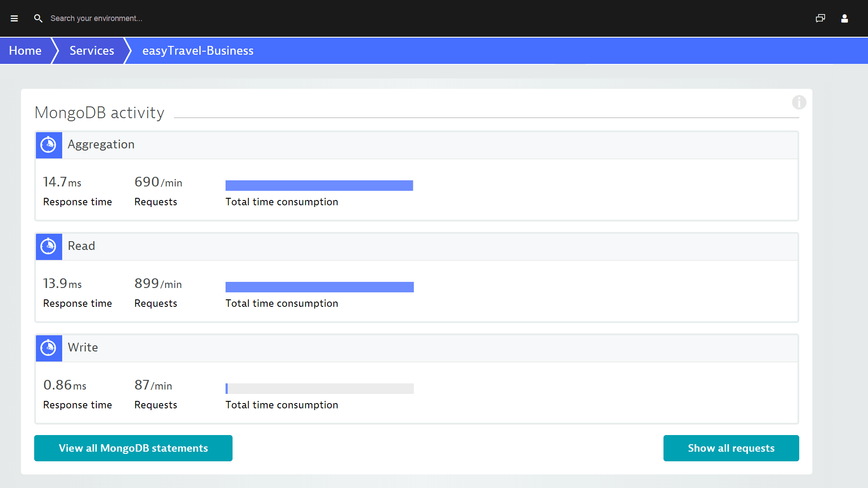Select easyTravel-Business breadcrumb
The height and width of the screenshot is (488, 868).
198,51
